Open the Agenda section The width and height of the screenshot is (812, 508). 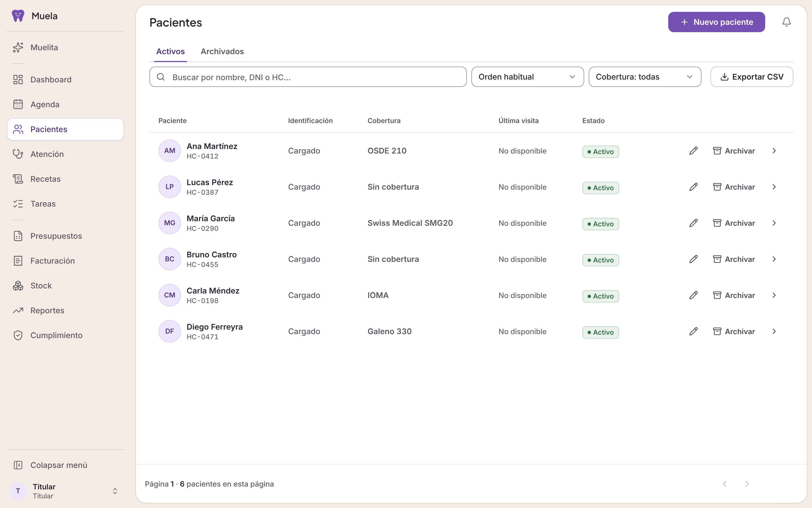pos(65,104)
